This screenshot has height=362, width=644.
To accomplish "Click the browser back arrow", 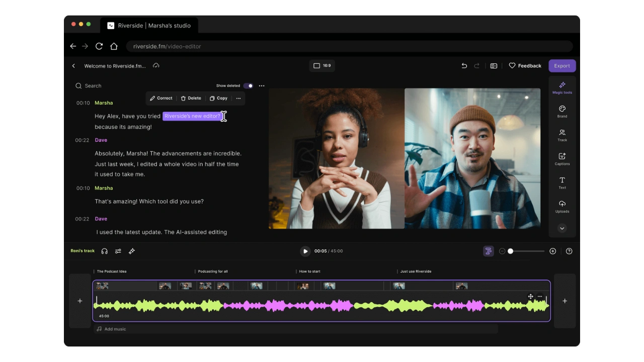I will pyautogui.click(x=73, y=46).
